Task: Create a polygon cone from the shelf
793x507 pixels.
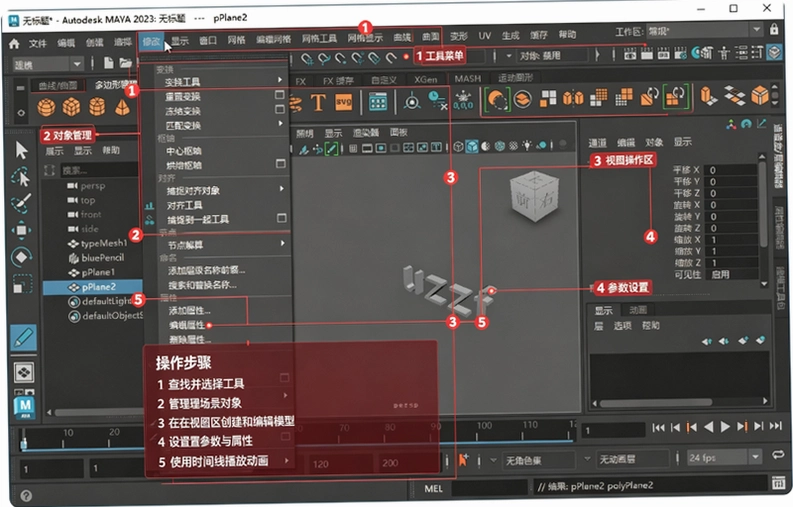Action: pyautogui.click(x=122, y=107)
